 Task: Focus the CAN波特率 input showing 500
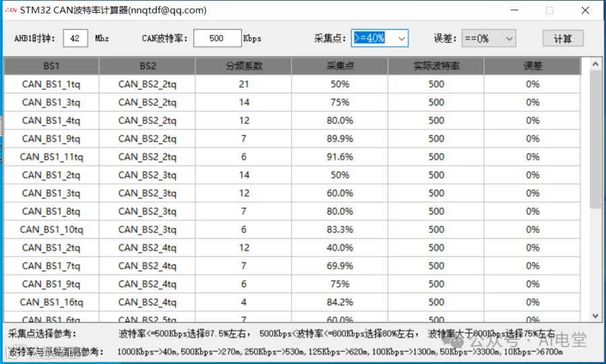tap(217, 38)
